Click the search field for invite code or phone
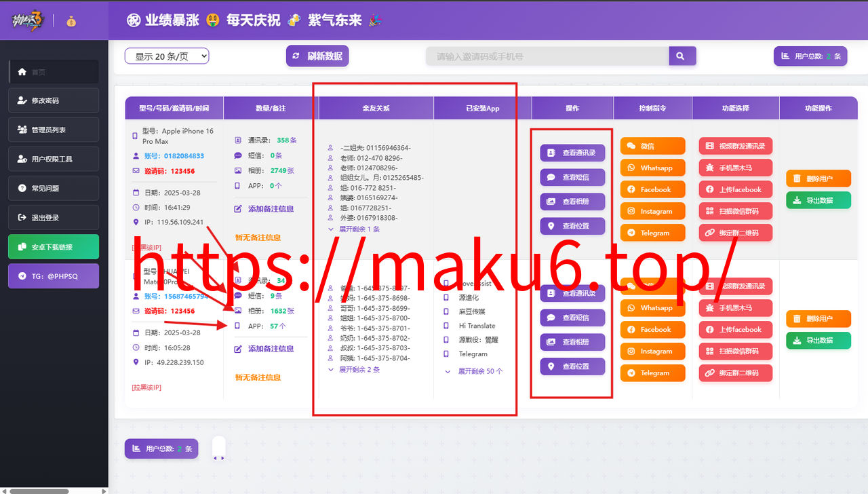Screen dimensions: 868x494 (547, 56)
